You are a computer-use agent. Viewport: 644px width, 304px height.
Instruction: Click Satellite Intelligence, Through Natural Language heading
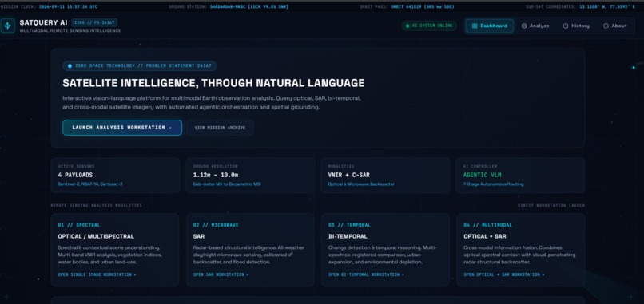213,83
